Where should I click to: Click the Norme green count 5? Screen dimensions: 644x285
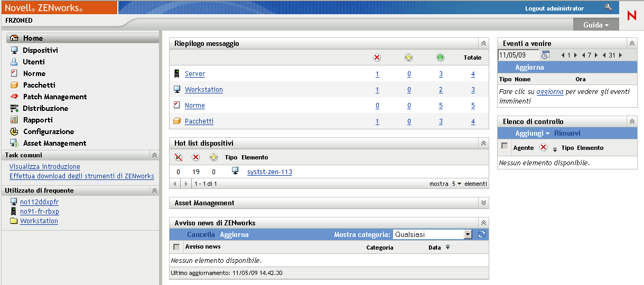[441, 106]
